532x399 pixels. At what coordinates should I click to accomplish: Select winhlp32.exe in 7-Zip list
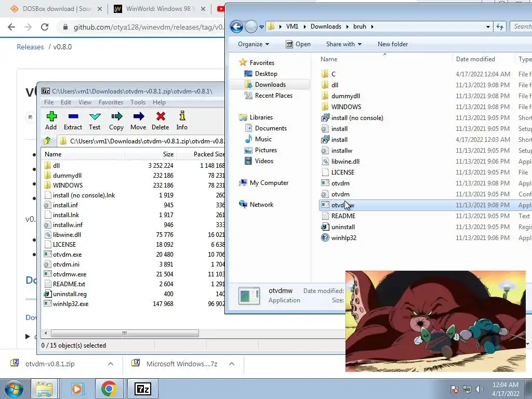(71, 303)
